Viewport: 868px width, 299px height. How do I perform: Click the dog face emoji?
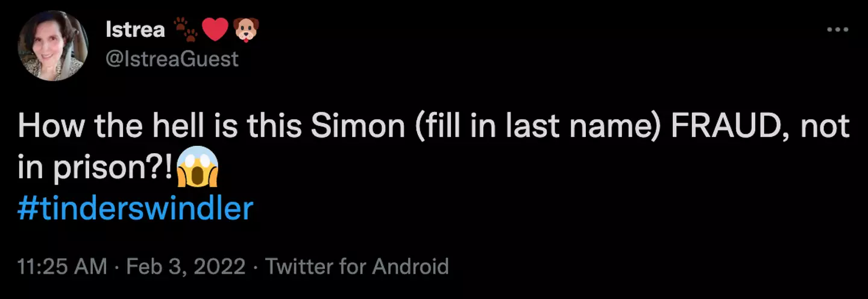pos(246,30)
